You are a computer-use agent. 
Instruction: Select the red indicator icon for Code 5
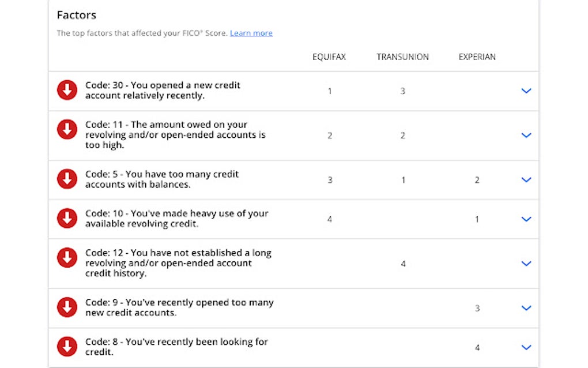click(67, 179)
